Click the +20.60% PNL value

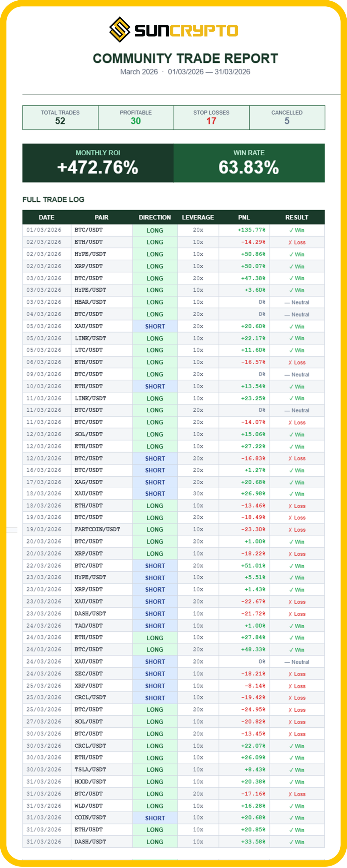253,326
